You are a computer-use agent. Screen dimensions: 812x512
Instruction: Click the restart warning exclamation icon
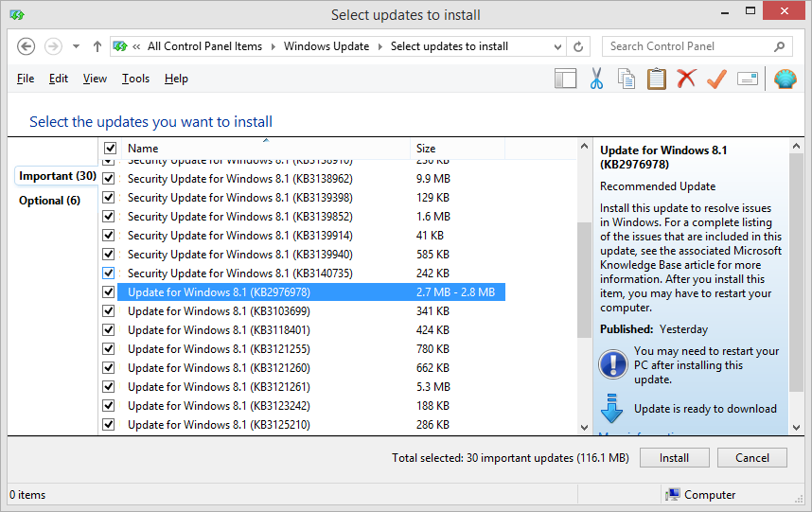tap(613, 364)
